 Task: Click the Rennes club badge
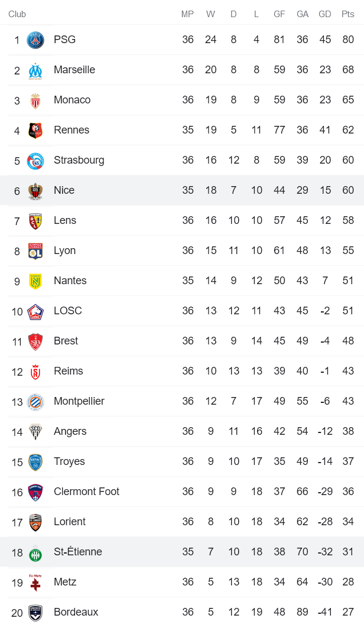click(x=35, y=131)
